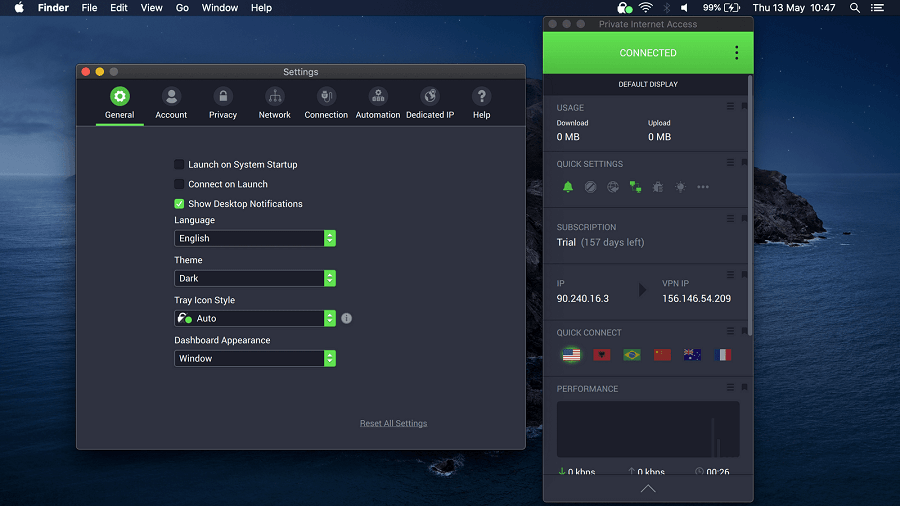
Task: Quick connect to the Brazil flag server
Action: click(x=632, y=355)
